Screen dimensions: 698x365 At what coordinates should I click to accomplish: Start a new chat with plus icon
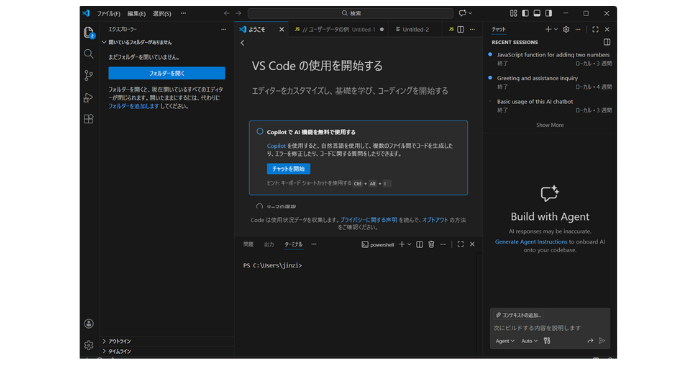[548, 29]
